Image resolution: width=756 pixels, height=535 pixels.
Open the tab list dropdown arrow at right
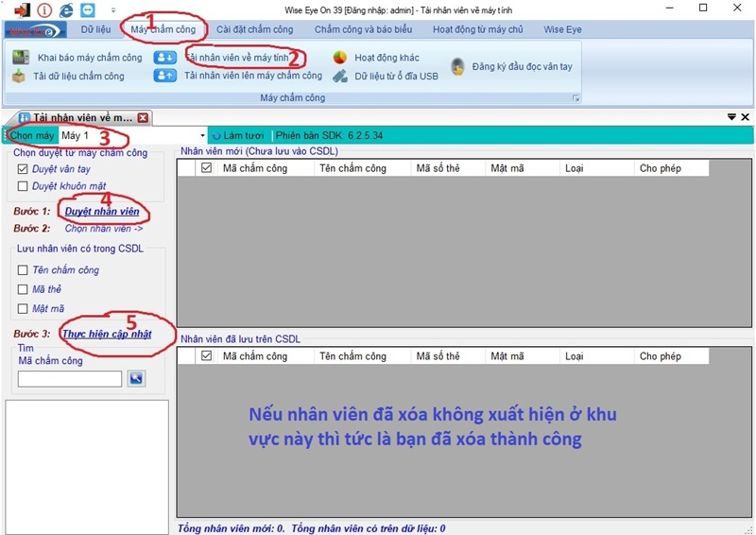pyautogui.click(x=731, y=117)
